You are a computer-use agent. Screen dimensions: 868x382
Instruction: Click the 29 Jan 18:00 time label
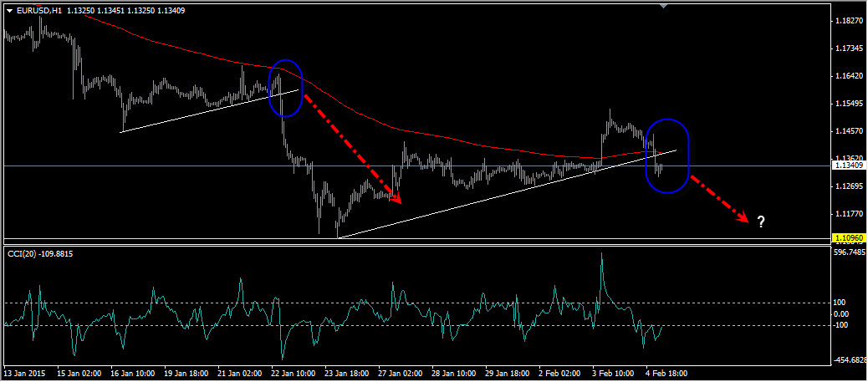pos(508,373)
